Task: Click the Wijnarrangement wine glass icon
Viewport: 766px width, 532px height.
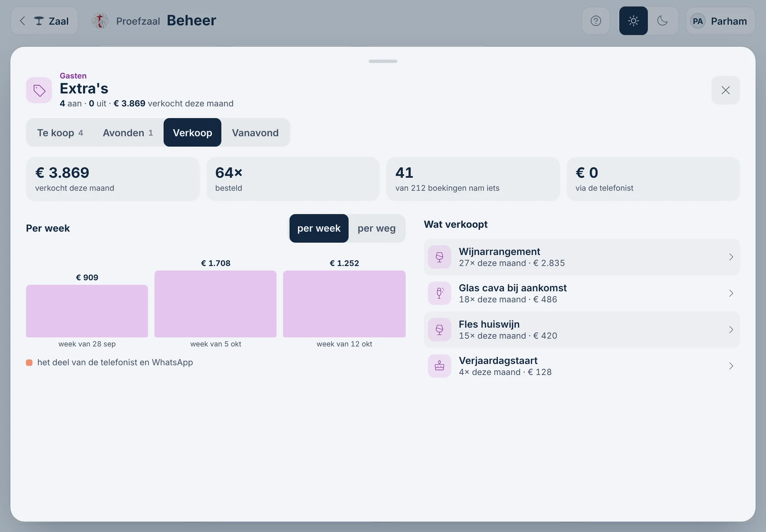Action: click(440, 257)
